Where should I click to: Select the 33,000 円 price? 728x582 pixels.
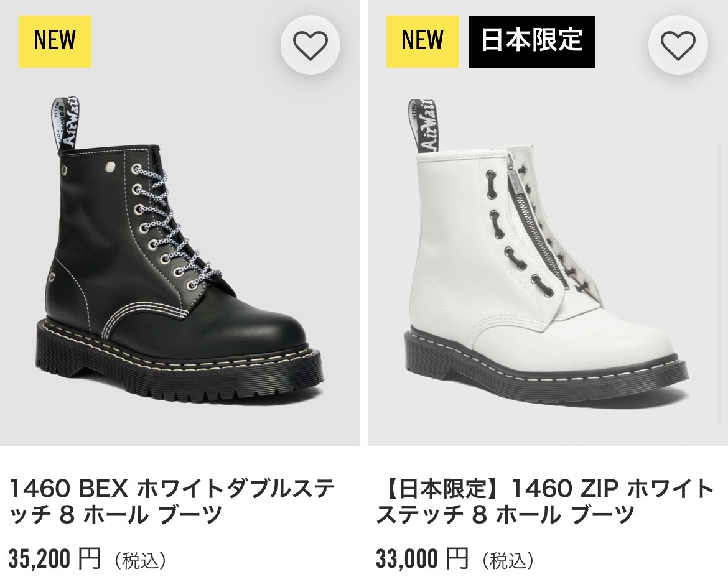coord(422,558)
